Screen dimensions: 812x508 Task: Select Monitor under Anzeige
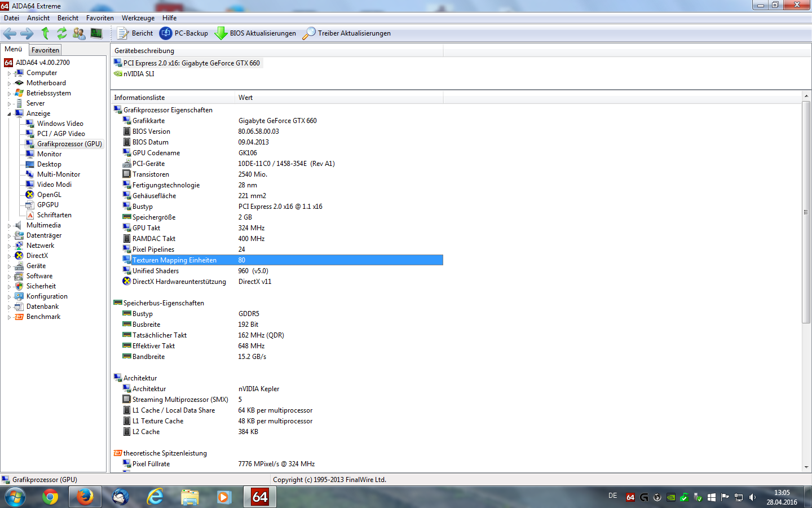[49, 154]
